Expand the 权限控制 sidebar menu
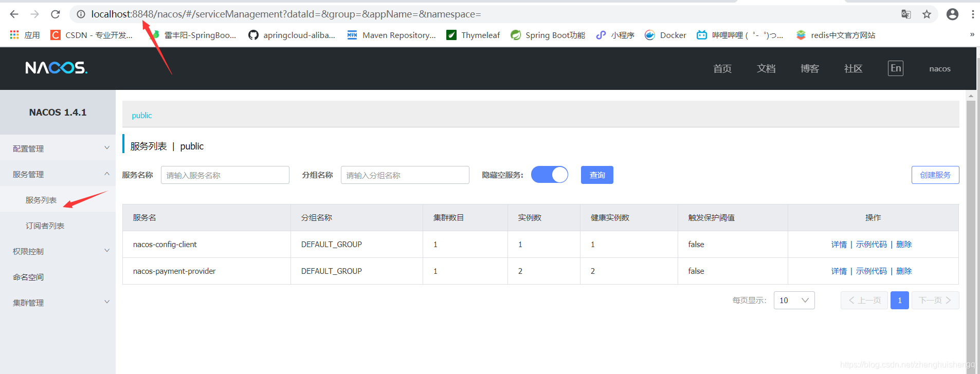This screenshot has width=980, height=374. tap(58, 251)
